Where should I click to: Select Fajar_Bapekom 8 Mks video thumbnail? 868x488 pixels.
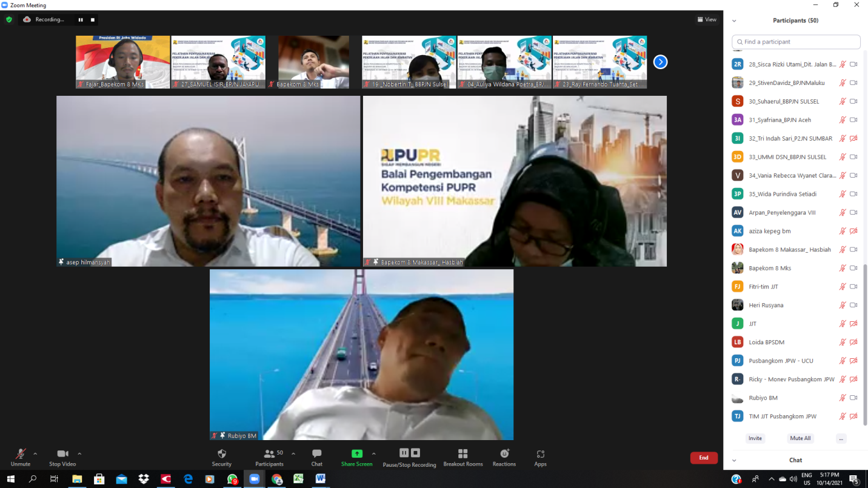click(x=122, y=62)
